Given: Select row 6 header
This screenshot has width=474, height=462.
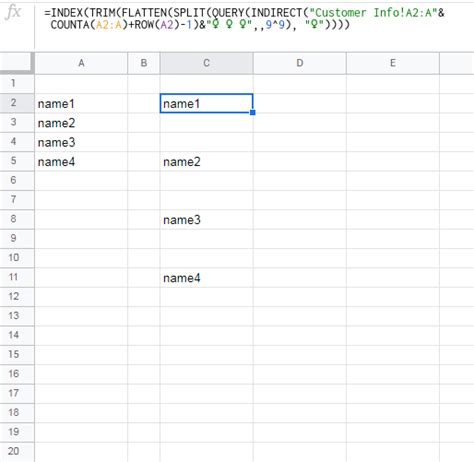Looking at the screenshot, I should point(17,180).
